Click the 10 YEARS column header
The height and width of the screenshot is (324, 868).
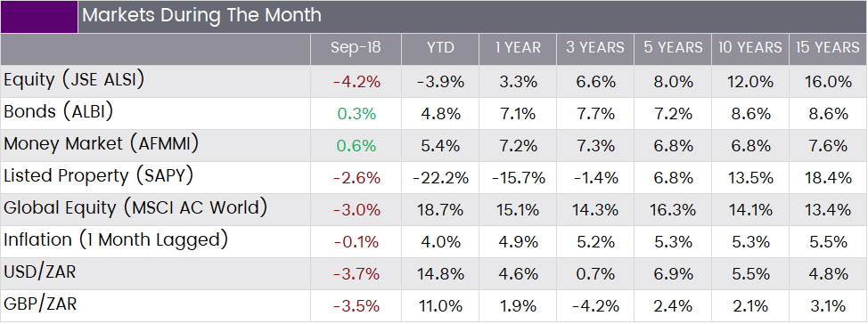750,49
